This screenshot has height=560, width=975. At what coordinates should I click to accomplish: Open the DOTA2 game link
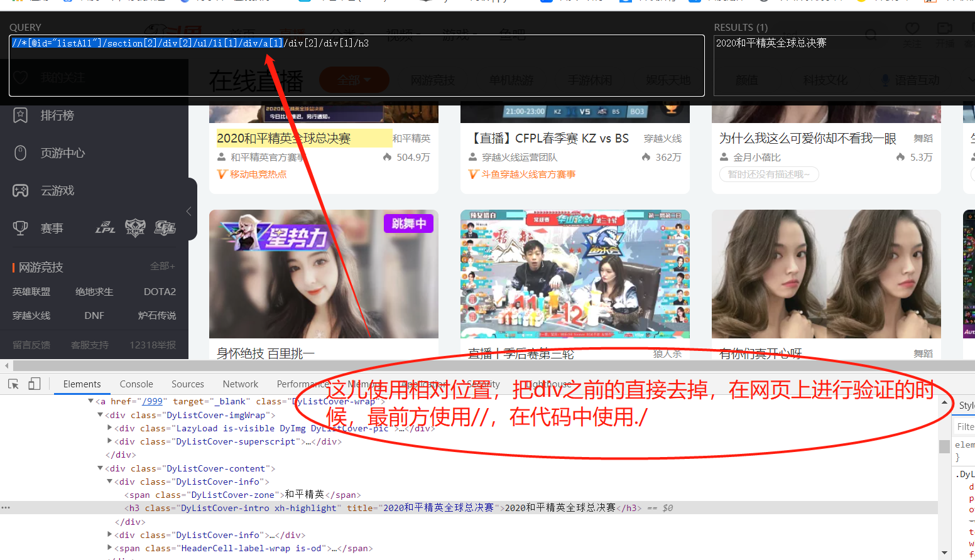coord(160,292)
